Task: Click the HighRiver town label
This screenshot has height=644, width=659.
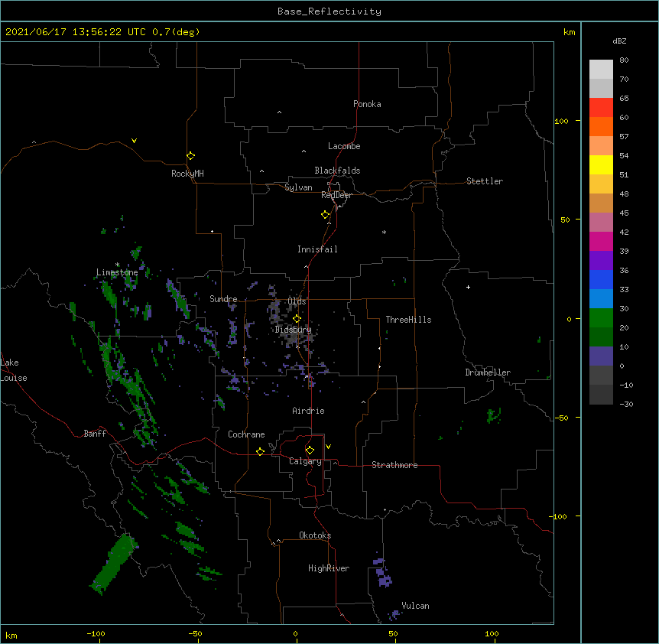Action: click(329, 568)
